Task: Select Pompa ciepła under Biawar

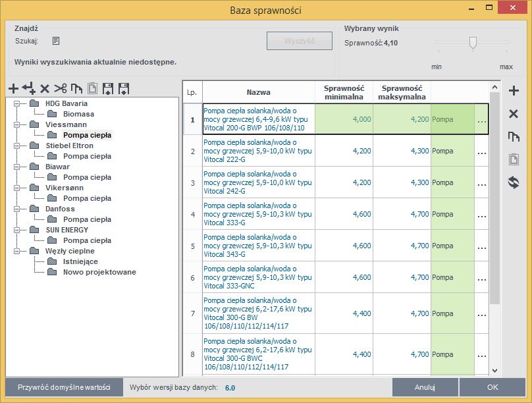Action: point(87,177)
